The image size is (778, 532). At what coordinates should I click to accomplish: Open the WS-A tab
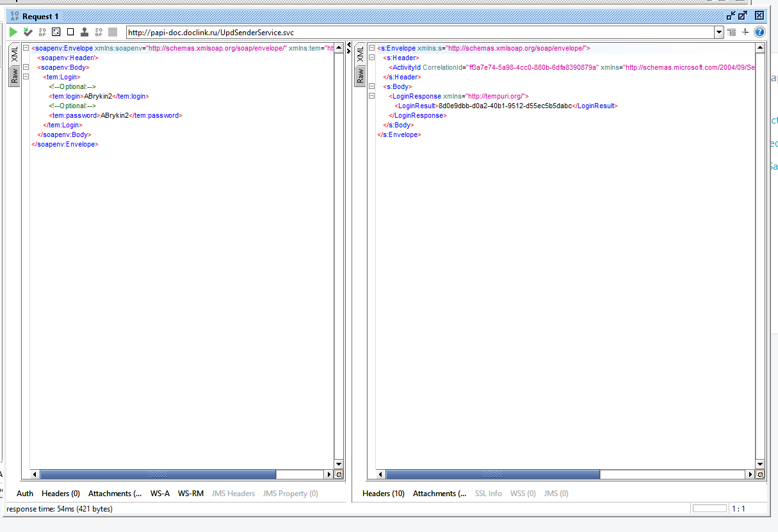pyautogui.click(x=160, y=494)
